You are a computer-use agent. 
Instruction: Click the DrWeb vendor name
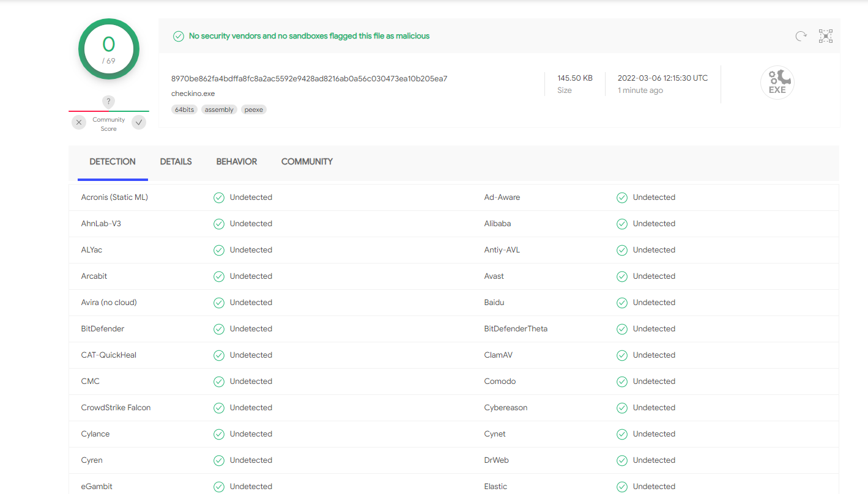(x=497, y=460)
